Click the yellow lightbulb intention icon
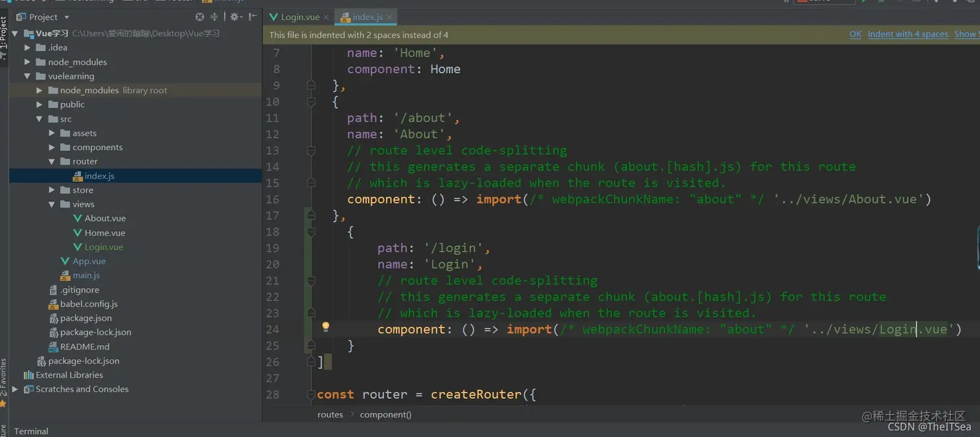The width and height of the screenshot is (980, 437). [x=326, y=328]
